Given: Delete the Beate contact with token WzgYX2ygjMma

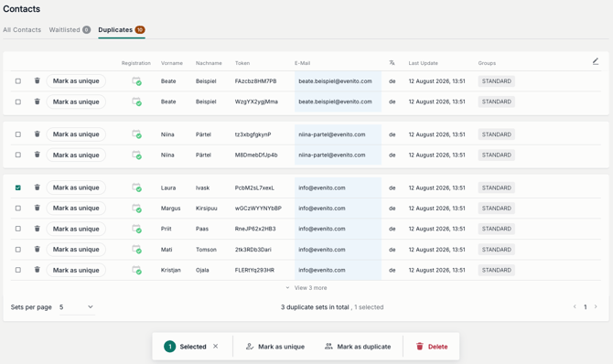Looking at the screenshot, I should click(x=38, y=102).
